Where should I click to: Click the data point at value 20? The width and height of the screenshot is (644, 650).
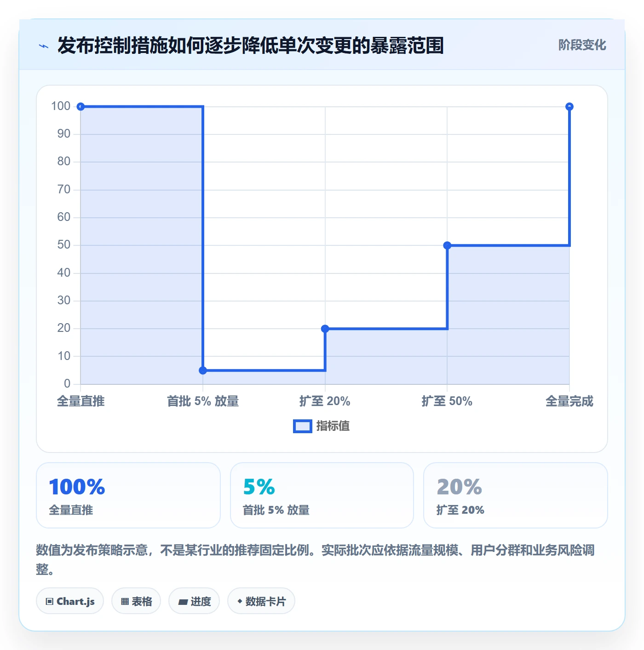coord(325,329)
